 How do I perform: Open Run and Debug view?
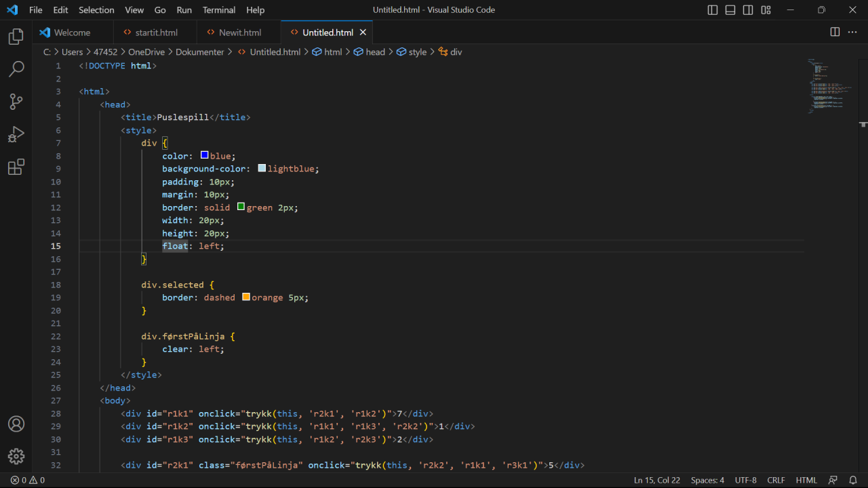point(16,134)
